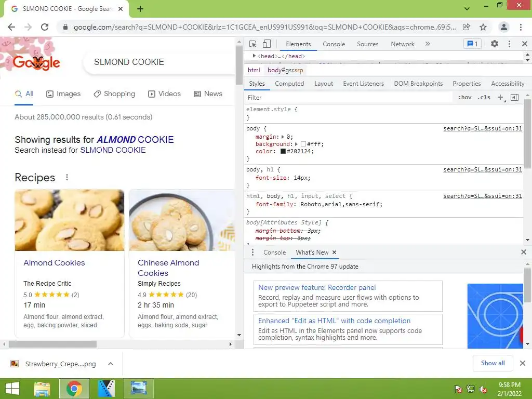The image size is (532, 399).
Task: Switch to News search results
Action: point(208,94)
